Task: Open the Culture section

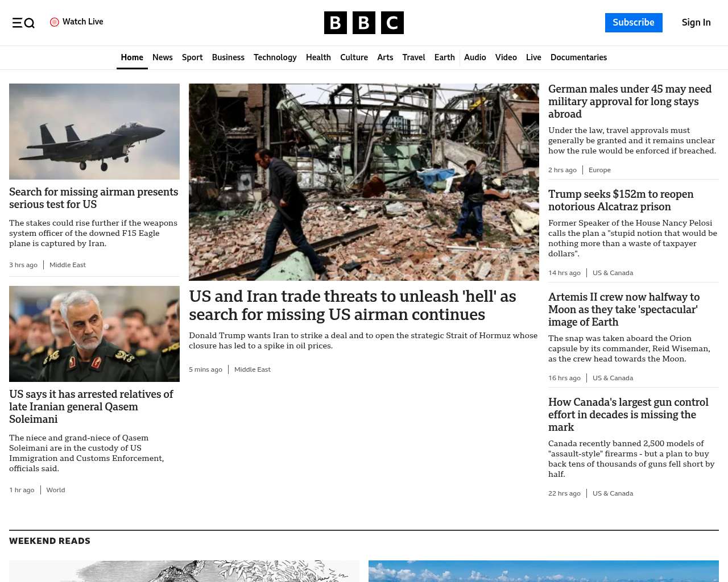Action: point(354,57)
